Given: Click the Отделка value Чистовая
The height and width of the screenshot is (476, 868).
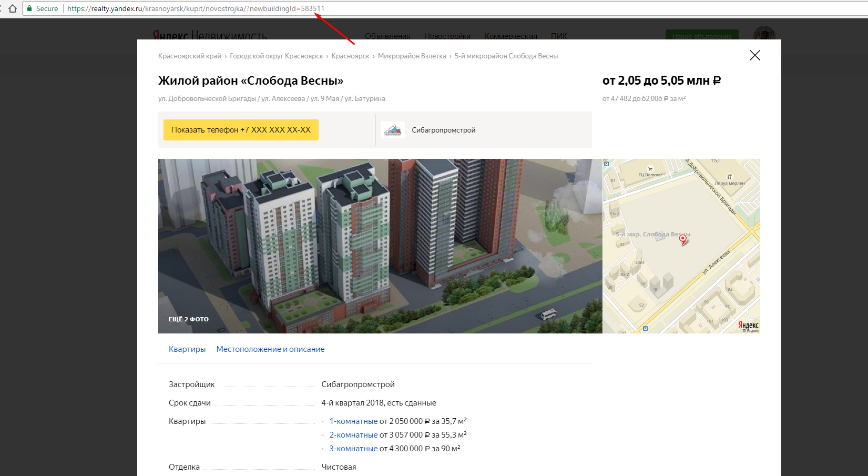Looking at the screenshot, I should pos(339,467).
